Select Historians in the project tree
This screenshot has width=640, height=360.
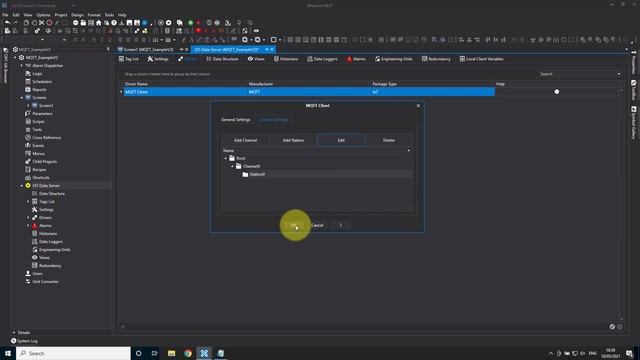tap(48, 233)
